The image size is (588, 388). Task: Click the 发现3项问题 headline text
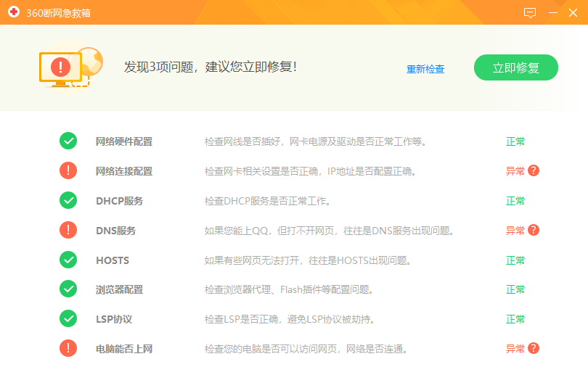(211, 67)
